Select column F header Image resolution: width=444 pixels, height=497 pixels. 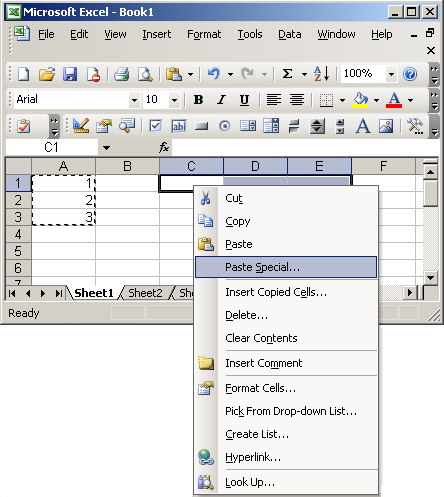pos(383,166)
